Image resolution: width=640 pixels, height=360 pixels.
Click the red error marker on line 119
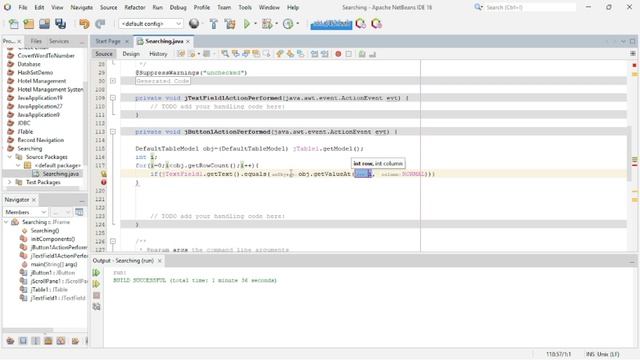point(104,182)
